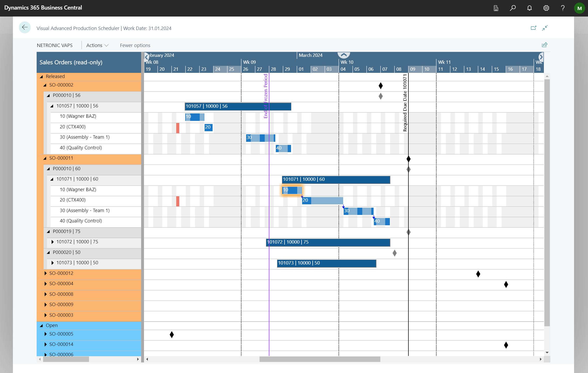Open the scheduler in a new window
The height and width of the screenshot is (373, 588).
click(534, 28)
